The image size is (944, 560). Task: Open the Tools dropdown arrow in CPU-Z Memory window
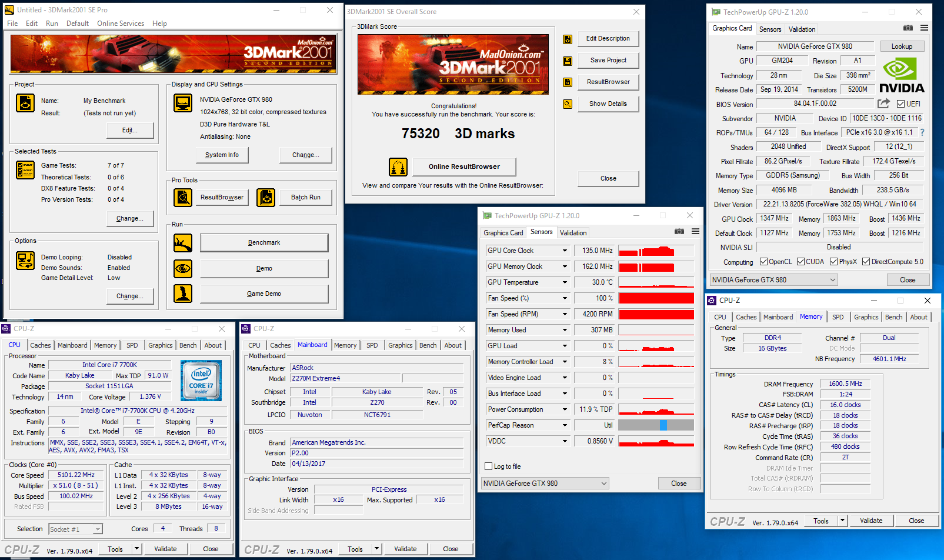click(842, 521)
